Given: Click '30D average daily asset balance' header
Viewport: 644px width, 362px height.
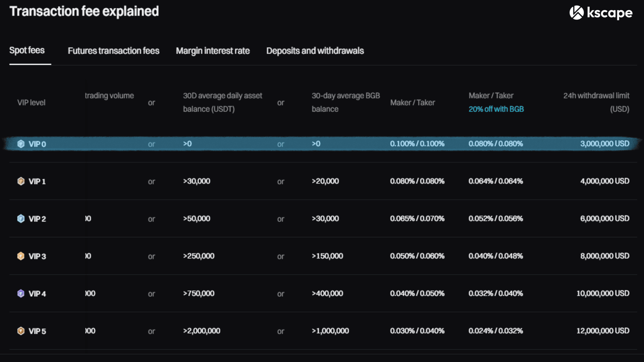Looking at the screenshot, I should [x=222, y=102].
